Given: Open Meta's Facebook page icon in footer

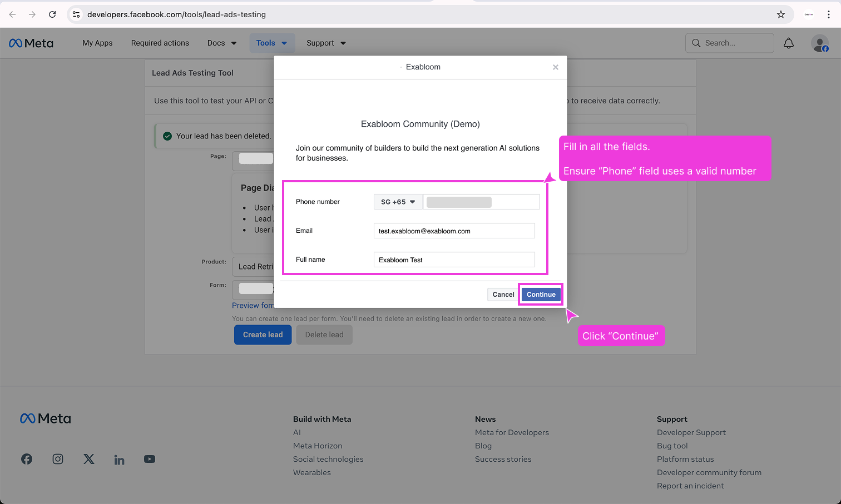Looking at the screenshot, I should (27, 459).
